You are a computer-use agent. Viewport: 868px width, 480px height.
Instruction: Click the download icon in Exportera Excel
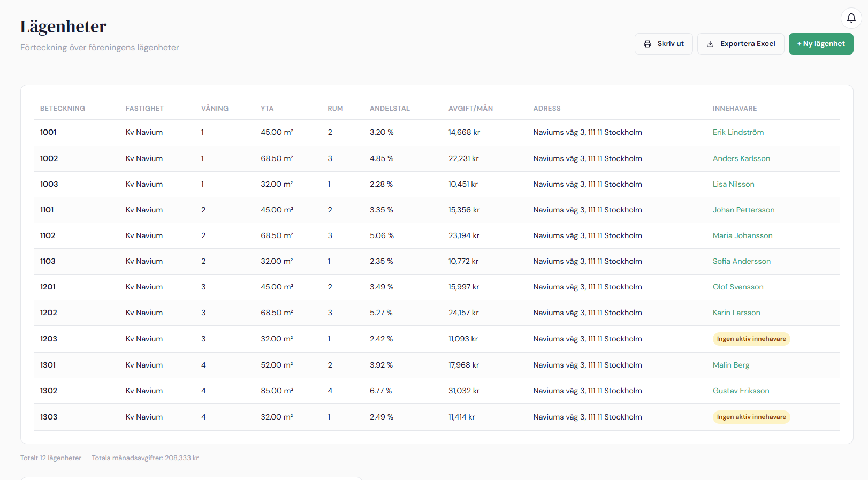tap(710, 44)
